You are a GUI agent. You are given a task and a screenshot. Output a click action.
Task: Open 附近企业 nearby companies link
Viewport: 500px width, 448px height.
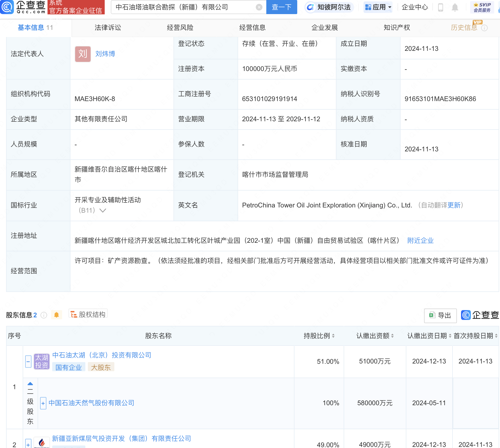pyautogui.click(x=420, y=241)
